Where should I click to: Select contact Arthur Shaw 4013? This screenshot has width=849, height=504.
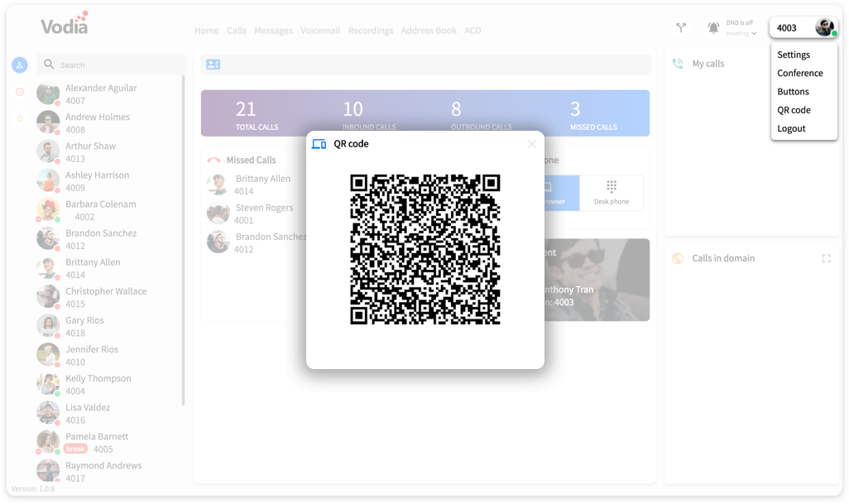point(108,152)
